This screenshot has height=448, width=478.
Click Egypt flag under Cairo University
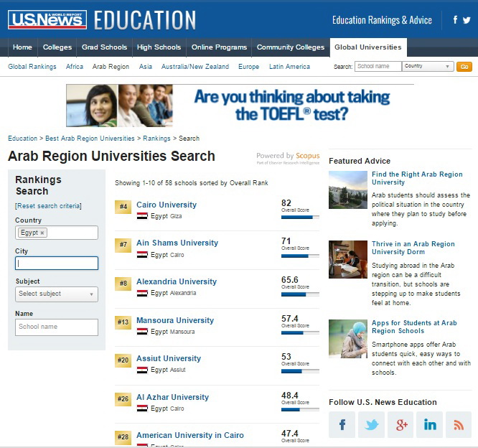click(x=142, y=216)
